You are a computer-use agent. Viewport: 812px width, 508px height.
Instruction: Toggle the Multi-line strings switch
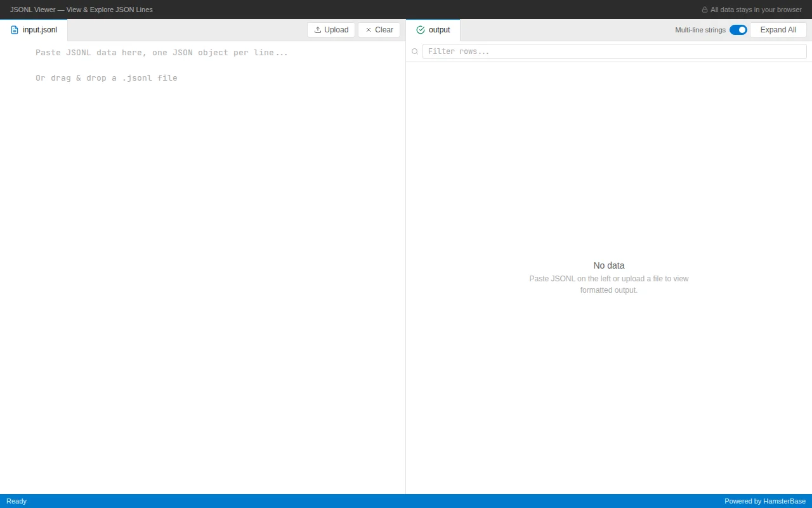click(x=738, y=30)
